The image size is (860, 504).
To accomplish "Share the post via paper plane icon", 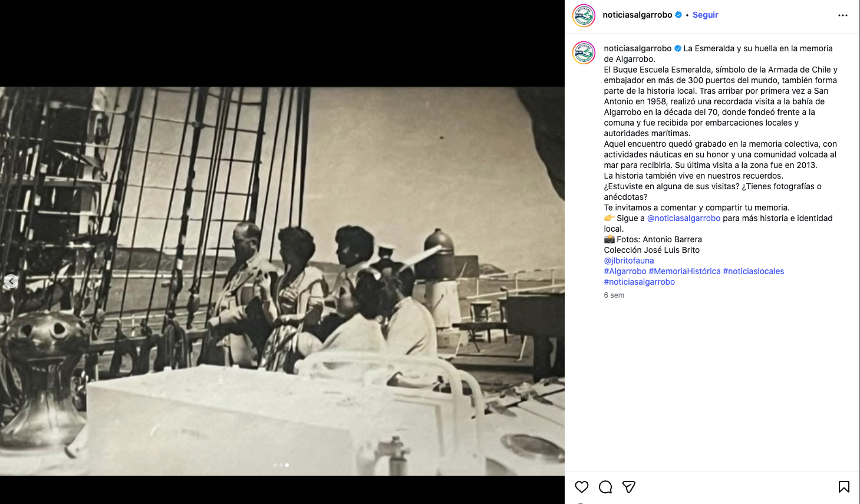I will [629, 487].
